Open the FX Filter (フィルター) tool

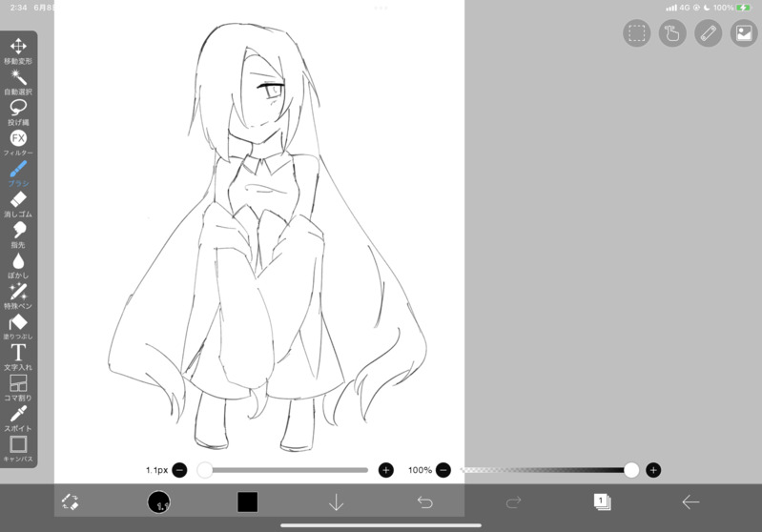(18, 143)
